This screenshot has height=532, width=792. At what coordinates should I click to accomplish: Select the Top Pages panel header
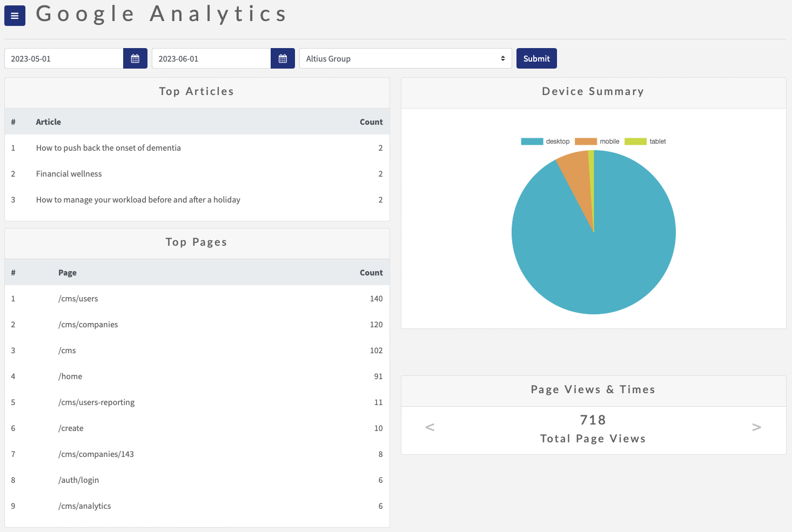tap(196, 242)
